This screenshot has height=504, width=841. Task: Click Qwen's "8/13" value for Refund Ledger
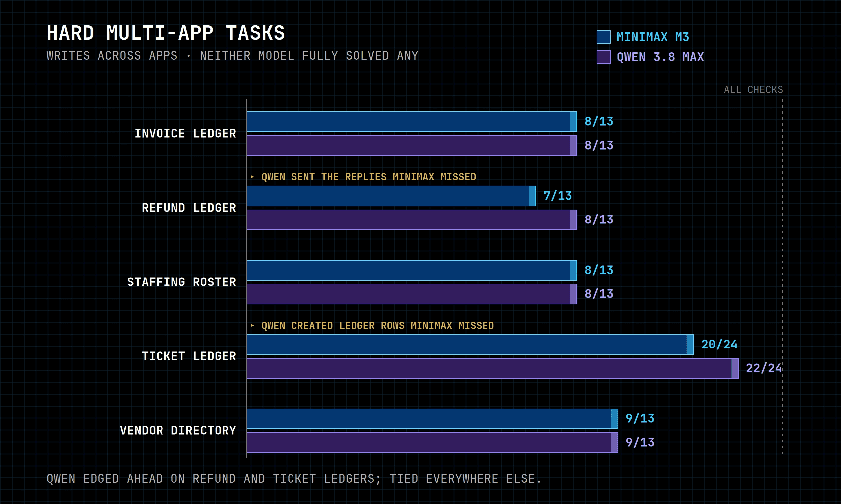[x=599, y=220]
